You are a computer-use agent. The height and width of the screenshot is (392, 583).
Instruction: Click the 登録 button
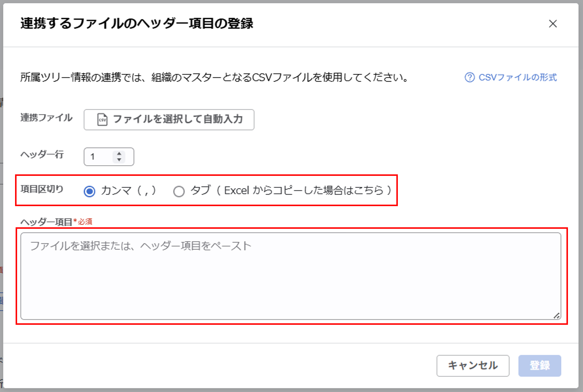click(x=540, y=365)
